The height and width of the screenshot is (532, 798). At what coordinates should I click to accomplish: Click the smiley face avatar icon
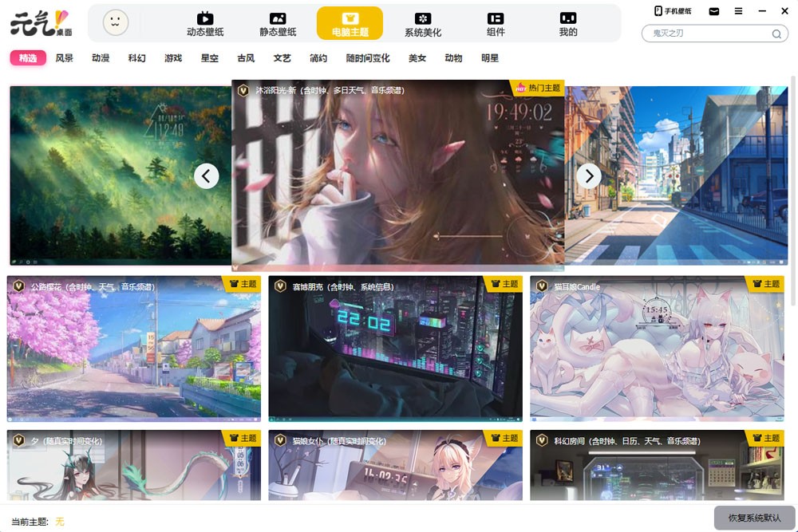tap(116, 22)
